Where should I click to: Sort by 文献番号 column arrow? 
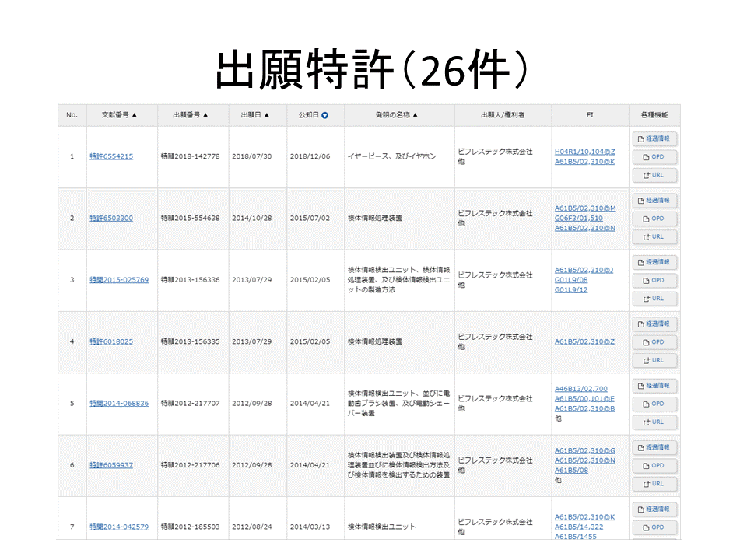(x=135, y=115)
